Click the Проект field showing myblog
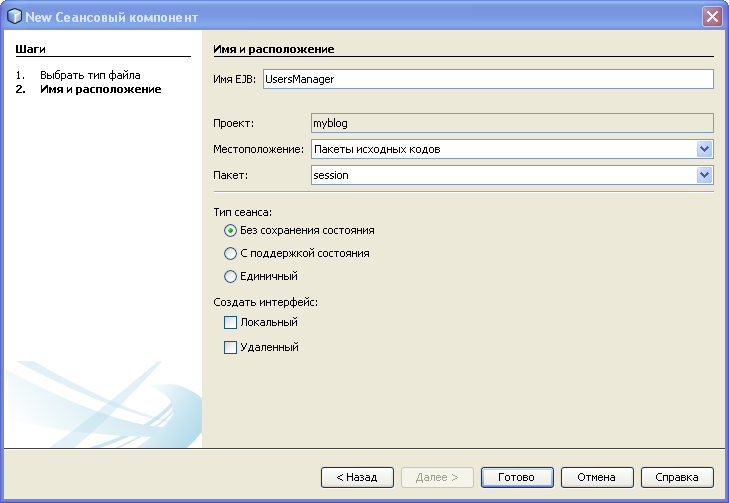This screenshot has width=729, height=503. click(x=512, y=123)
